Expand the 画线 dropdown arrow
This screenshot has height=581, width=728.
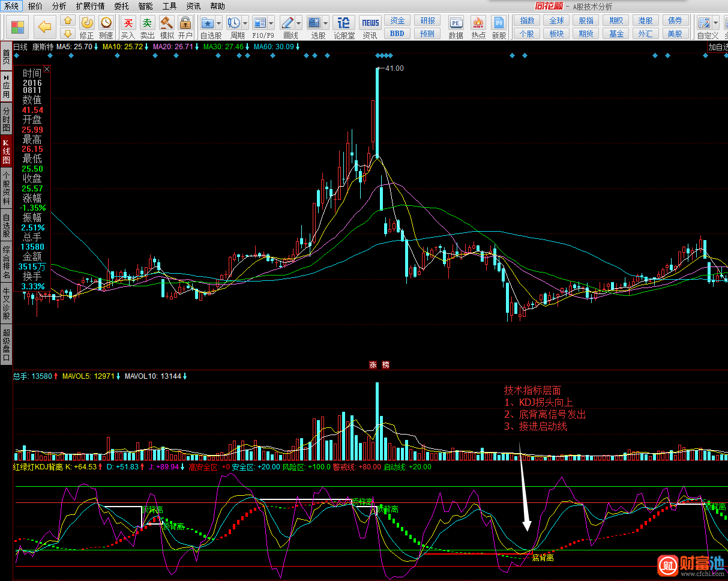pos(299,23)
